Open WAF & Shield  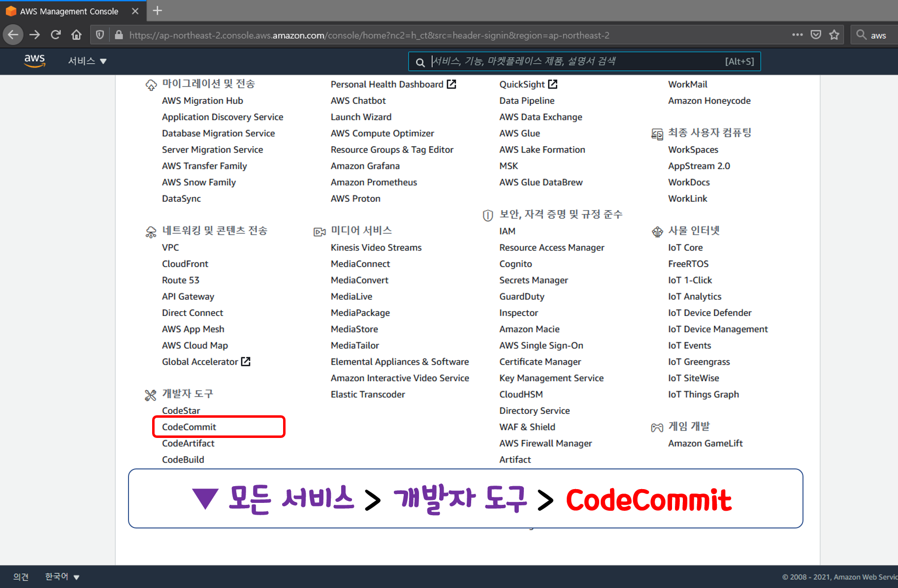point(527,427)
